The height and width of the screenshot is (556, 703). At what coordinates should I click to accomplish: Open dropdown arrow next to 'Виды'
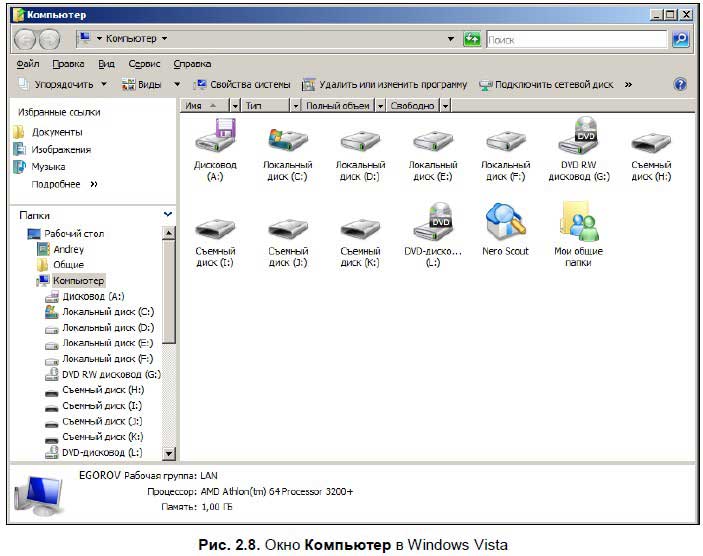click(x=177, y=84)
